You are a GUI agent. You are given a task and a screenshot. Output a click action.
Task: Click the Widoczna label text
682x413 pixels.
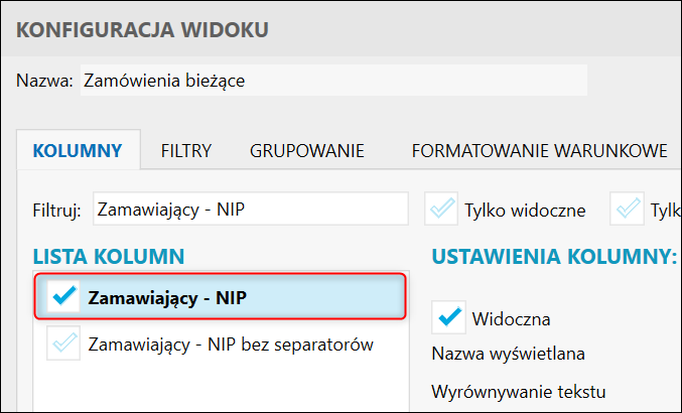(x=510, y=319)
